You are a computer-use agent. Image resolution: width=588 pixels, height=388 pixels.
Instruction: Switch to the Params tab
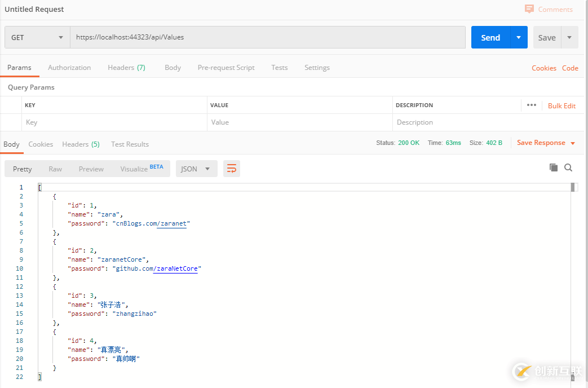point(19,68)
